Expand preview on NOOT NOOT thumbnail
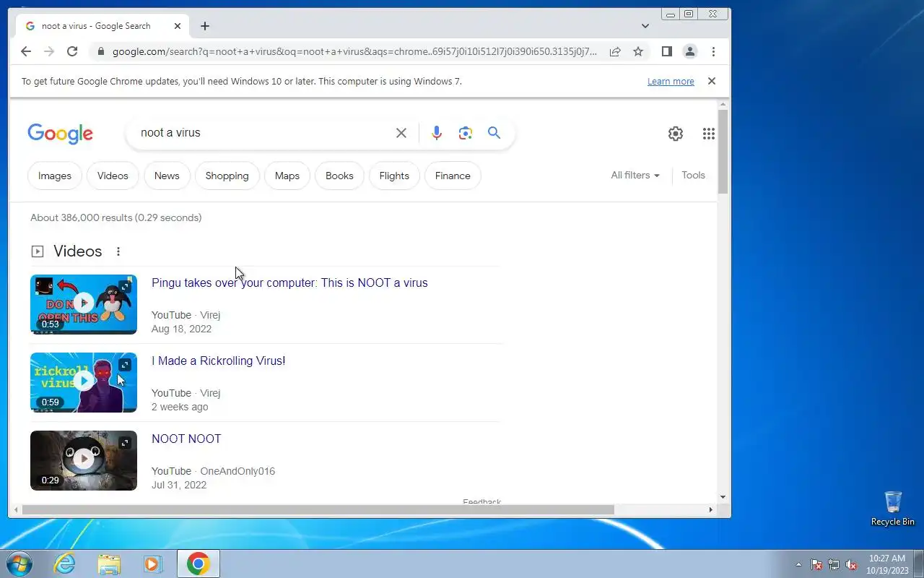This screenshot has height=578, width=924. [x=125, y=443]
